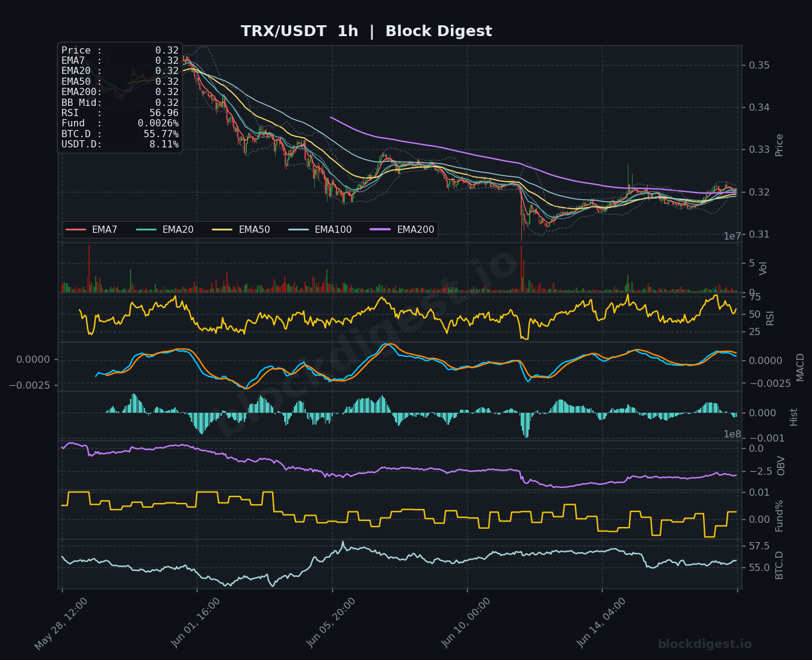Click the Price axis title
The width and height of the screenshot is (812, 660).
779,145
